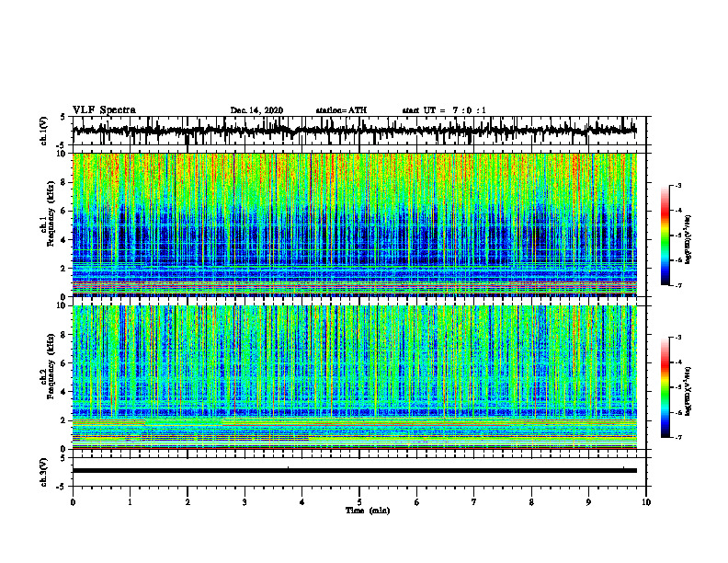Viewport: 728px width, 563px height.
Task: Click the ch.2 spectrogram color scale bar
Action: point(665,387)
